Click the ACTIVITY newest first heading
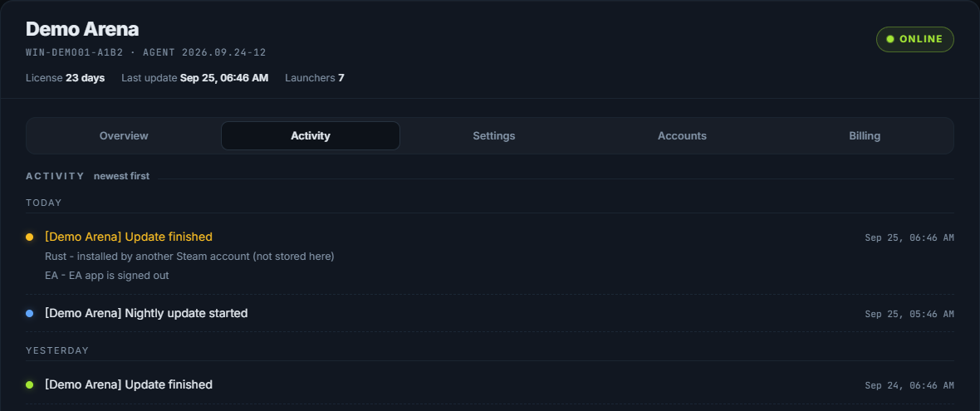The width and height of the screenshot is (980, 411). [x=87, y=176]
